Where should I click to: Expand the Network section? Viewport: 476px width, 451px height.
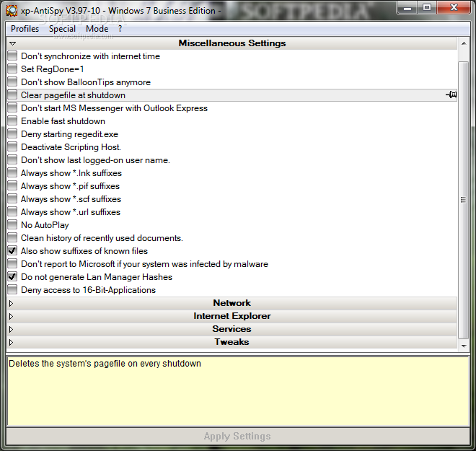pos(12,303)
